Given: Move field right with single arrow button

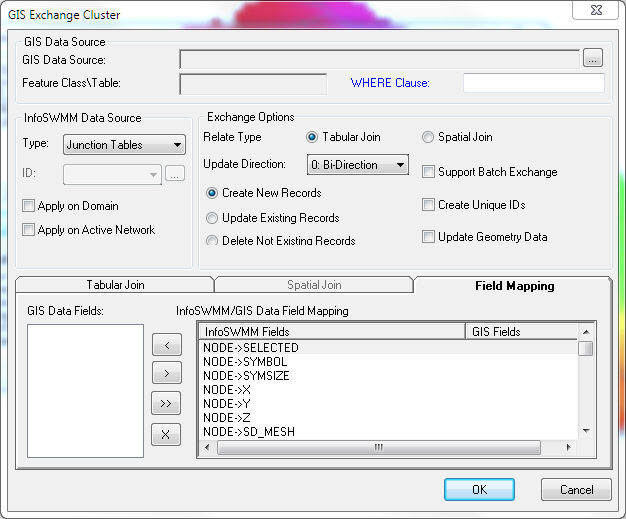Looking at the screenshot, I should pos(166,373).
